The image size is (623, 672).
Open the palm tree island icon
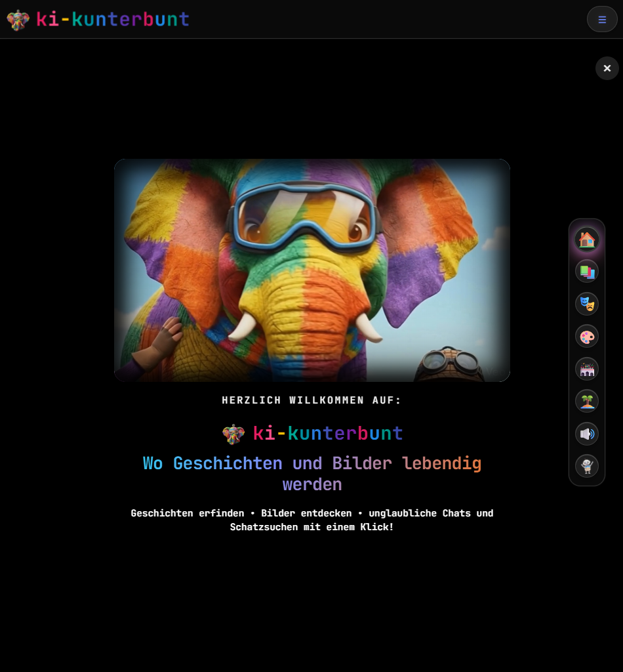point(586,401)
